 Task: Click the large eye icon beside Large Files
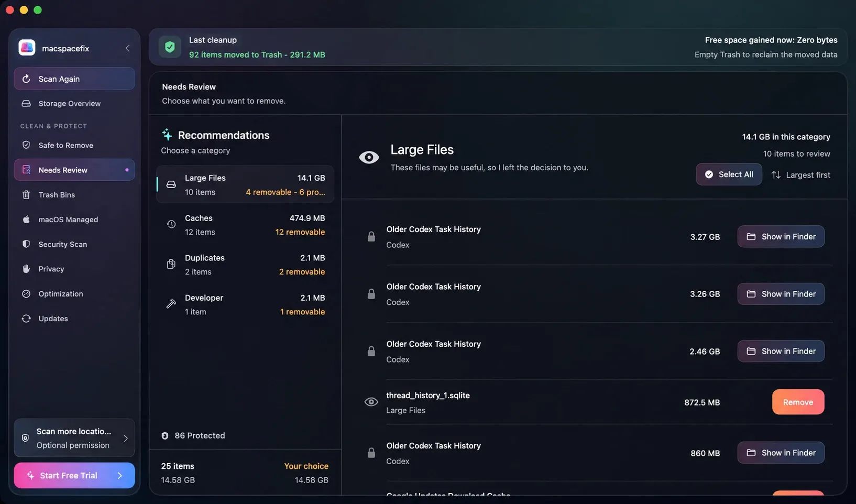click(369, 157)
